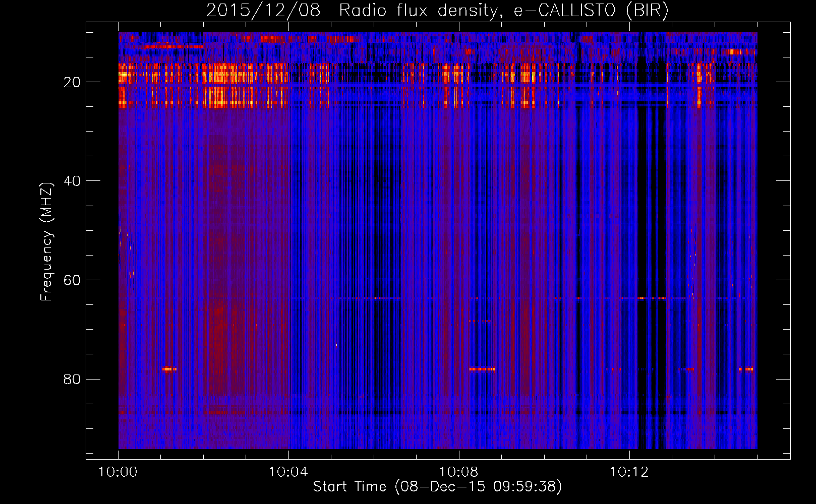Click the "40" frequency tick label
The height and width of the screenshot is (504, 816).
click(x=72, y=181)
